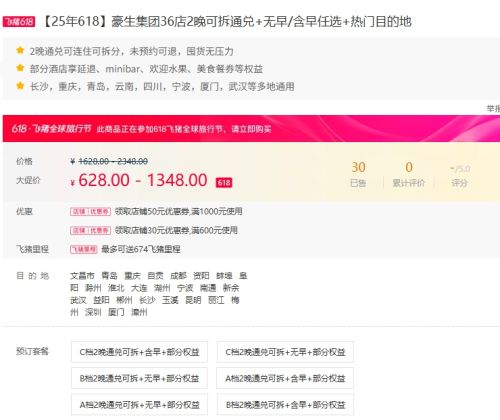Select package B档2晚通兑可拆+无早+部分权益
The width and height of the screenshot is (500, 420).
coord(139,378)
